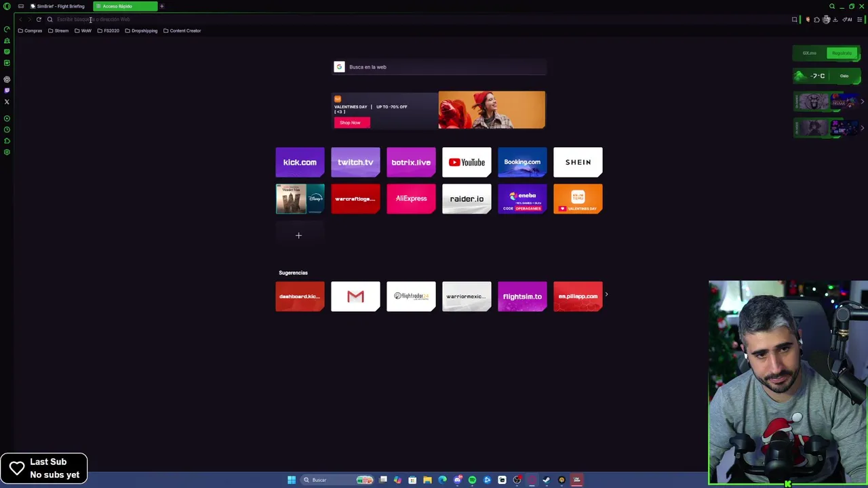The image size is (868, 488).
Task: Select the Acceso Rápido tab
Action: 125,6
